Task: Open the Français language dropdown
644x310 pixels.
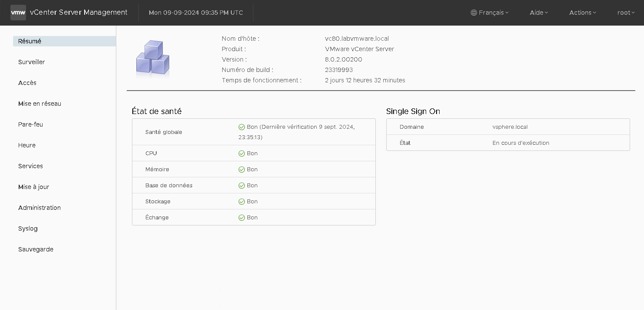Action: (x=490, y=13)
